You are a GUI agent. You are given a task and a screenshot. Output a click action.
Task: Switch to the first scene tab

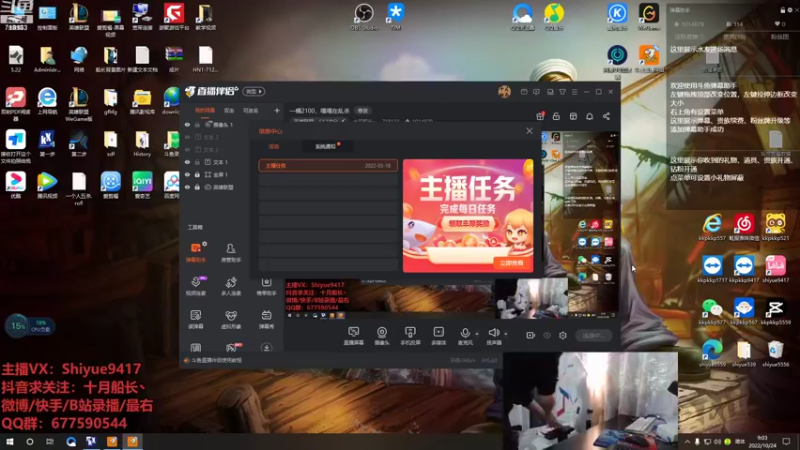(x=205, y=111)
